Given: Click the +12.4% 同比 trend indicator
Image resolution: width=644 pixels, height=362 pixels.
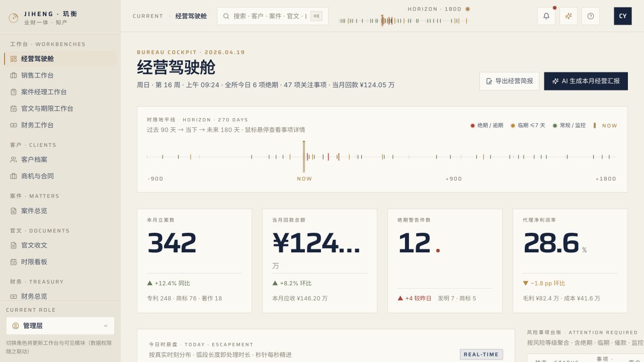Looking at the screenshot, I should click(x=169, y=284).
